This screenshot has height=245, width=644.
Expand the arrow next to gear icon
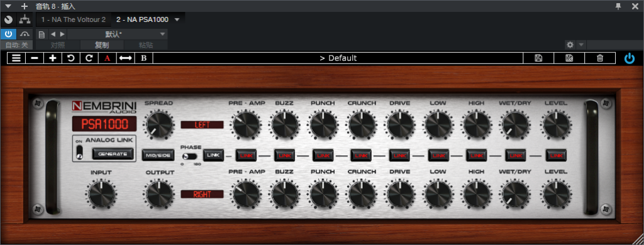pos(581,45)
